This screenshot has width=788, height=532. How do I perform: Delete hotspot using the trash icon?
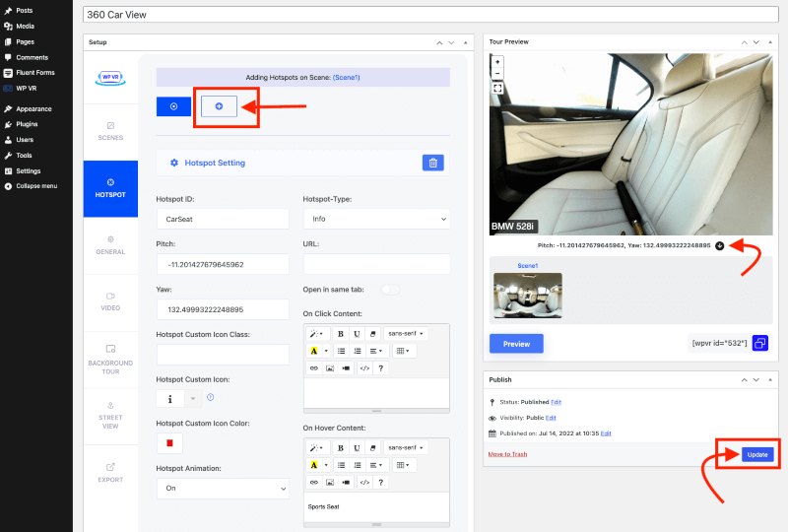click(432, 163)
